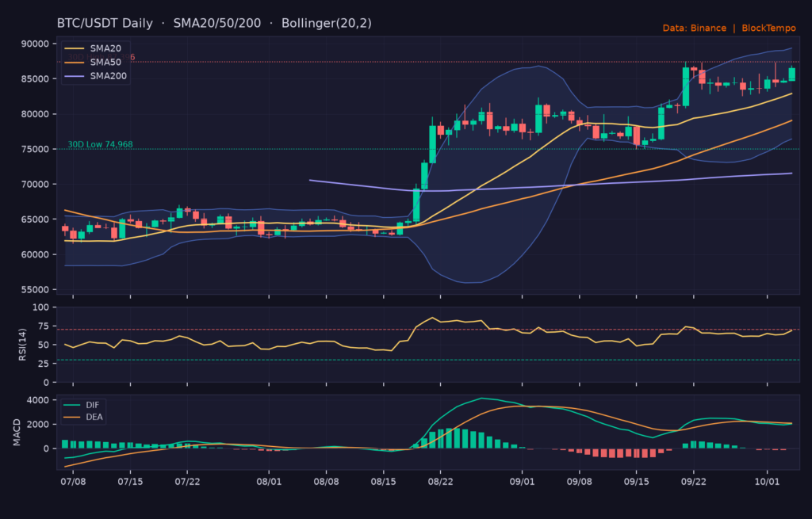The height and width of the screenshot is (519, 812).
Task: Click the "SMA20/50/200" part of the title
Action: pyautogui.click(x=217, y=23)
